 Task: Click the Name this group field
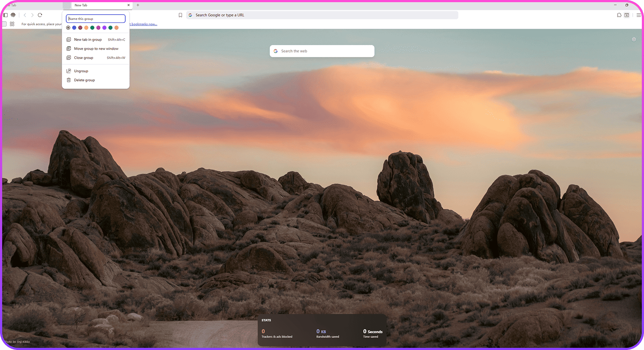tap(96, 19)
